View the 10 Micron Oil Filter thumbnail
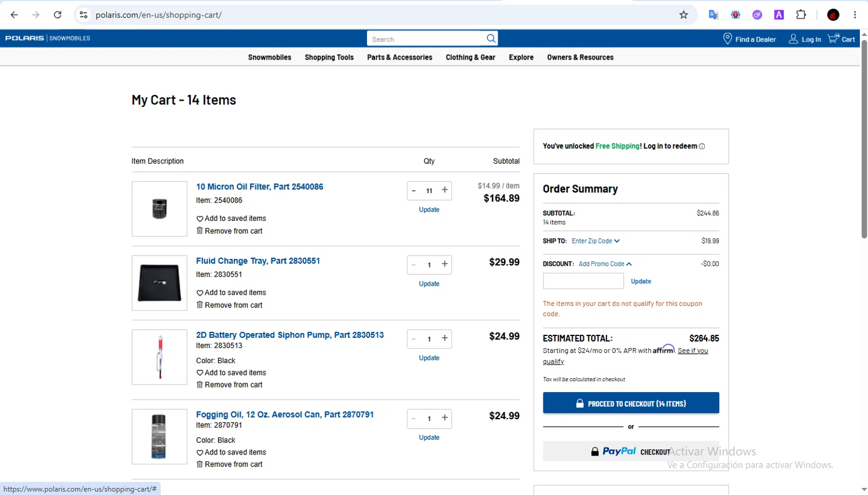The width and height of the screenshot is (868, 495). (160, 209)
